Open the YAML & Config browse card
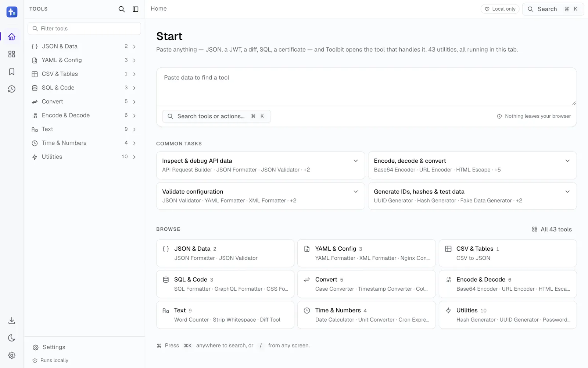588x368 pixels. (366, 253)
